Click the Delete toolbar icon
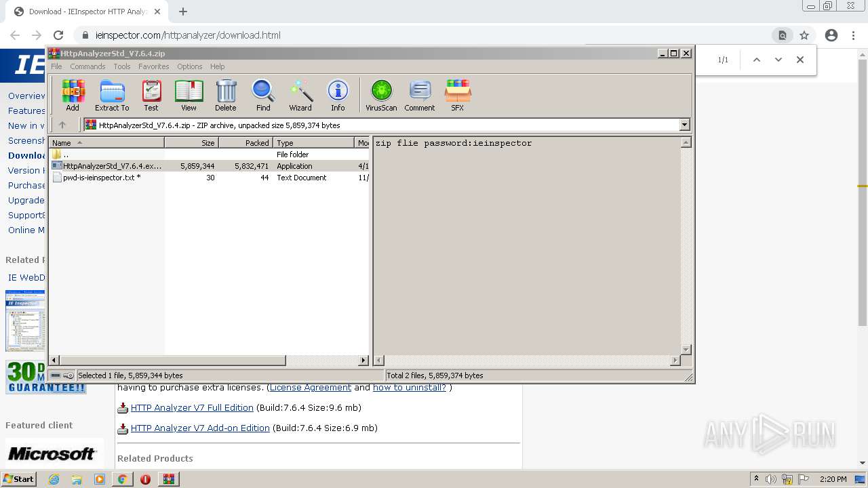This screenshot has width=868, height=488. [x=226, y=96]
